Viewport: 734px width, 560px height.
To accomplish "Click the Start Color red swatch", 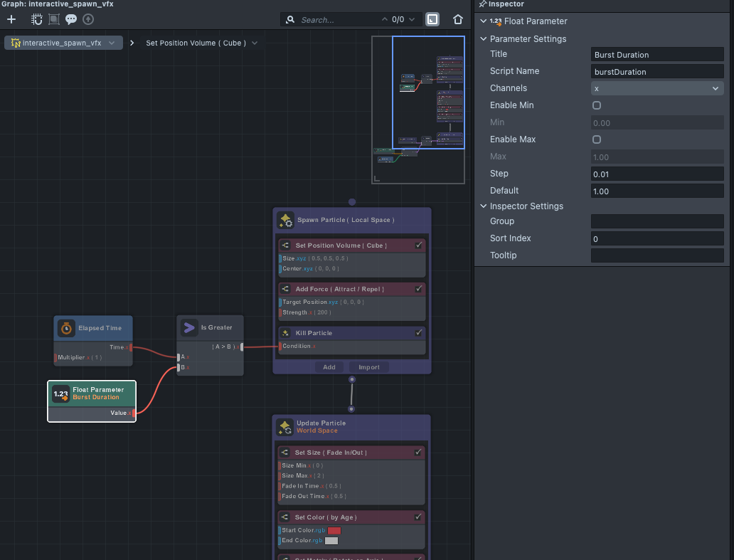I will (x=334, y=530).
